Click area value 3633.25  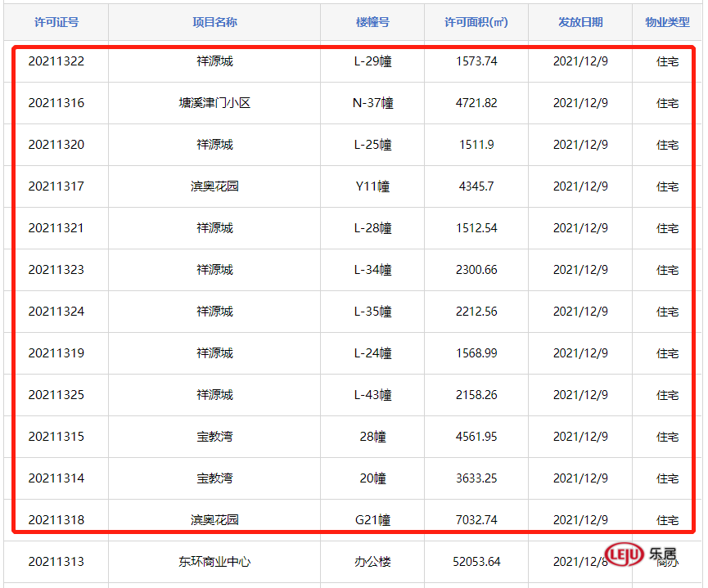[x=476, y=478]
